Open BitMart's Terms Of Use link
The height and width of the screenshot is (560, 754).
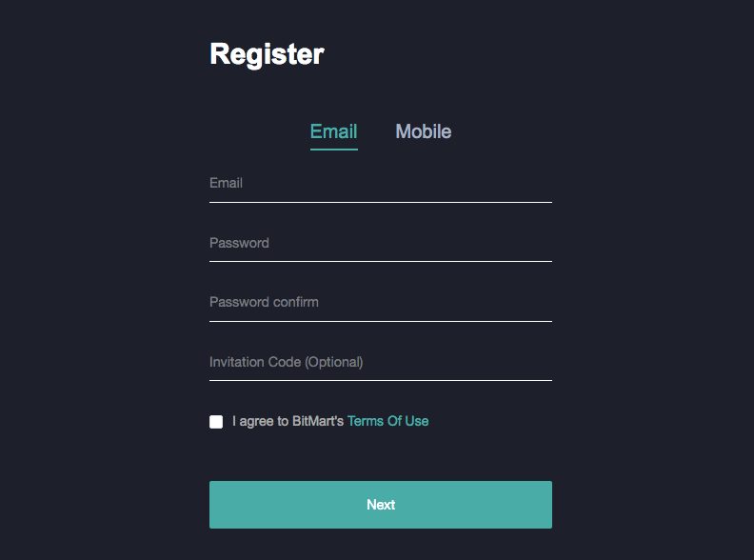tap(387, 421)
